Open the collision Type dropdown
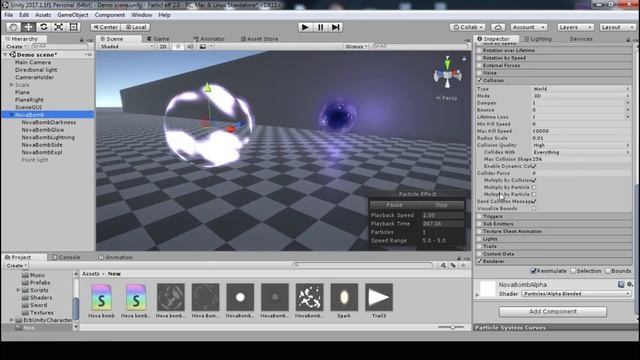The width and height of the screenshot is (640, 360). click(x=581, y=89)
